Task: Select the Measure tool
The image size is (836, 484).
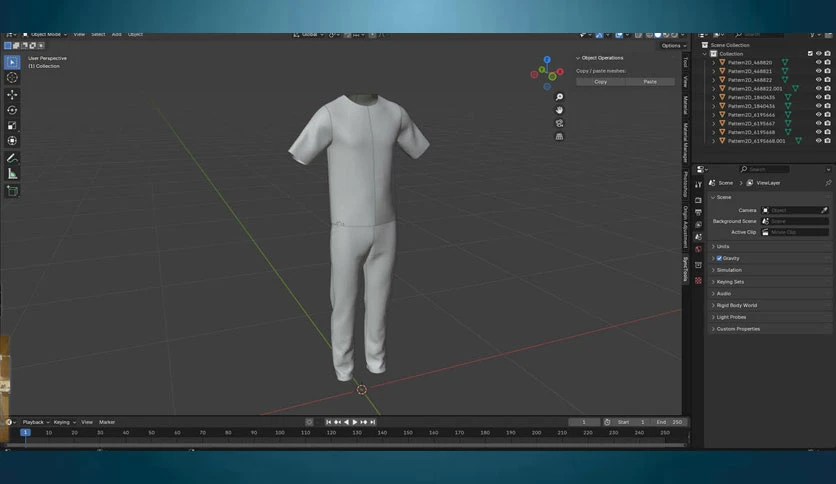Action: coord(12,174)
